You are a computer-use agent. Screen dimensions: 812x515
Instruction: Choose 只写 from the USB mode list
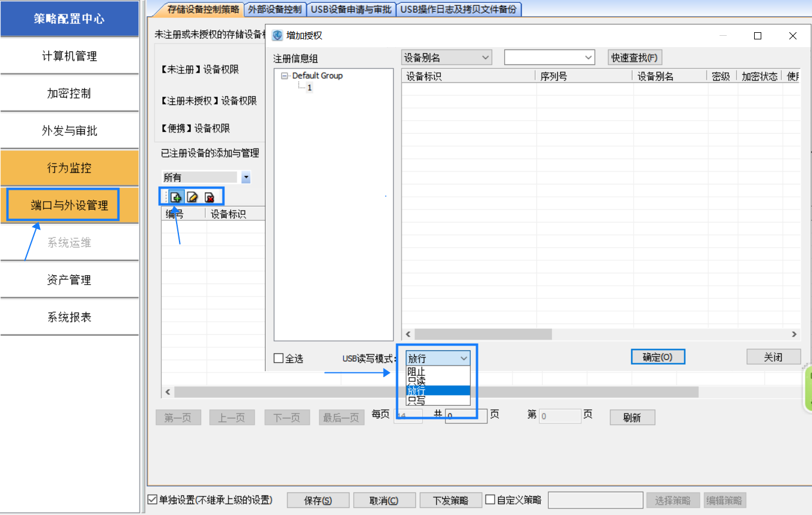point(438,400)
